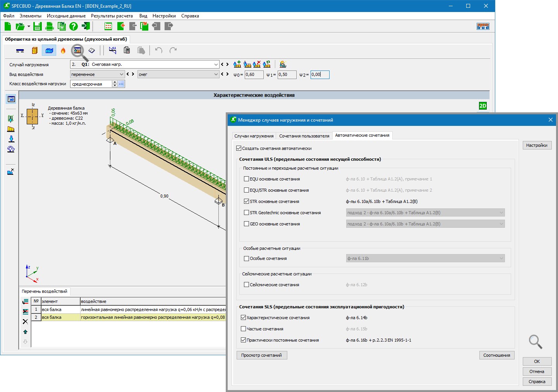Viewport: 558px width, 392px height.
Task: Expand the Случай нагружения dropdown
Action: click(216, 65)
